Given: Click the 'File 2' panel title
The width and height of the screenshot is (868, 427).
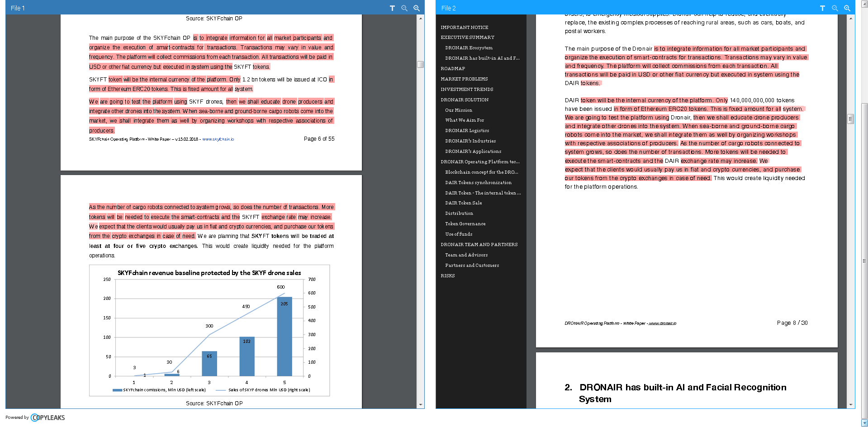Looking at the screenshot, I should (x=448, y=8).
